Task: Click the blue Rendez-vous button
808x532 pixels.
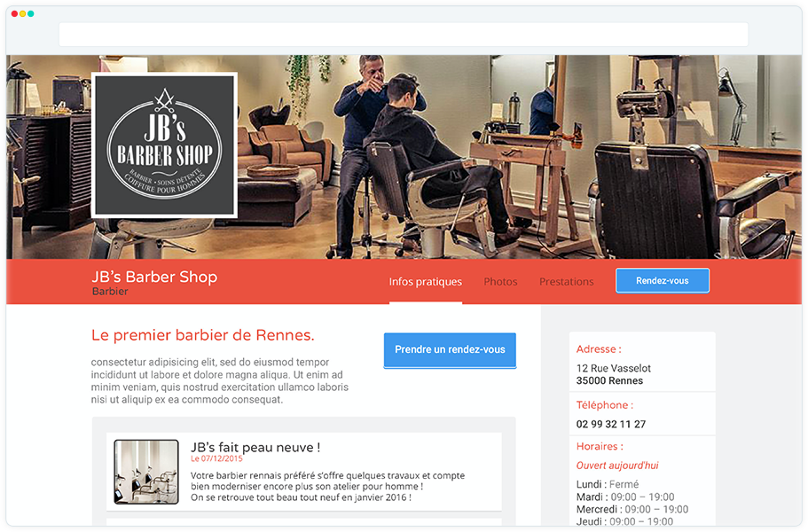Action: coord(663,281)
